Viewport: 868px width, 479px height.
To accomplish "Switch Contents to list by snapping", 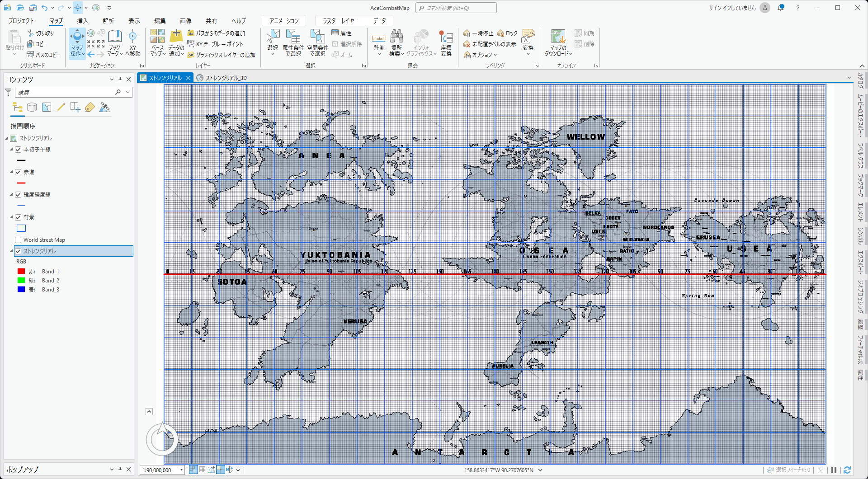I will [x=75, y=107].
